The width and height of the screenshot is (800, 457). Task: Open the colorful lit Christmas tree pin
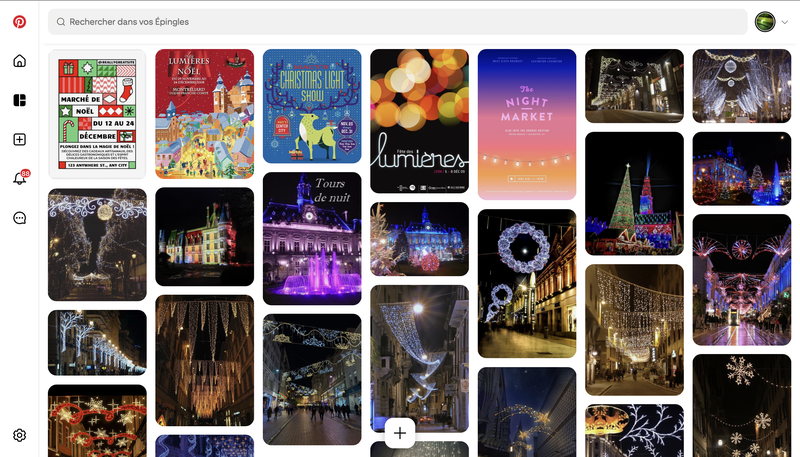[x=634, y=193]
